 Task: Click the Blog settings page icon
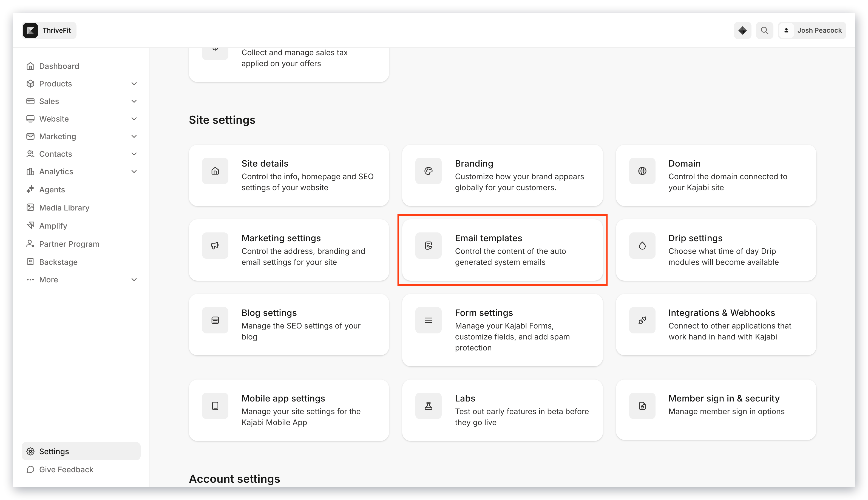click(215, 320)
